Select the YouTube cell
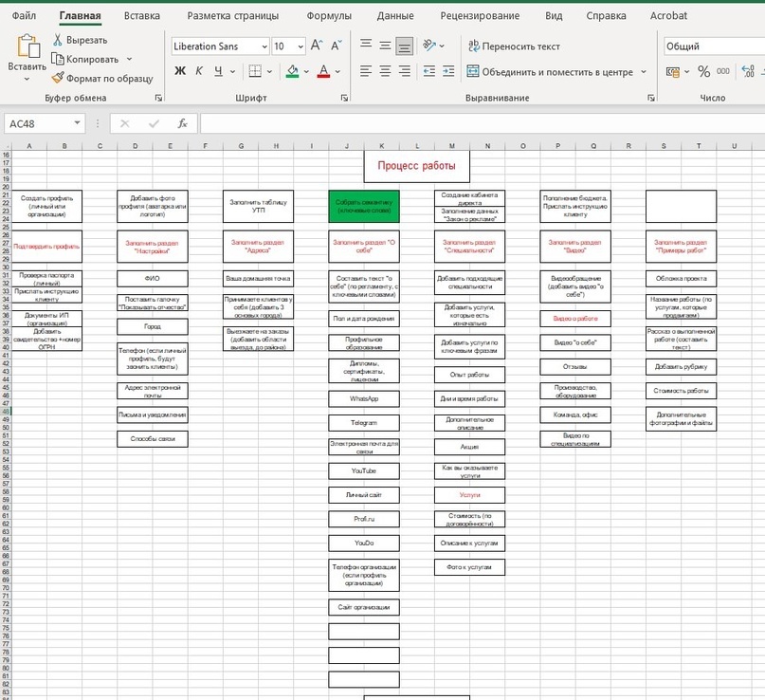 coord(364,471)
